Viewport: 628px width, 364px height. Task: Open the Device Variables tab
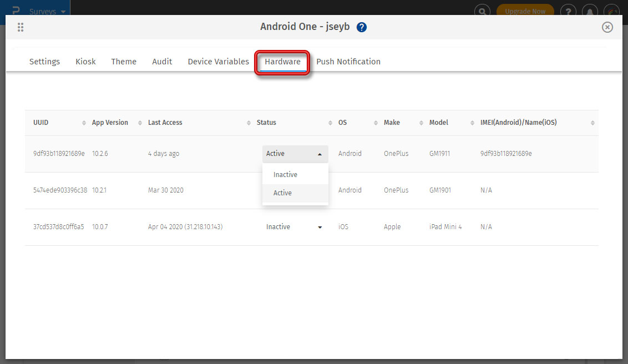218,62
